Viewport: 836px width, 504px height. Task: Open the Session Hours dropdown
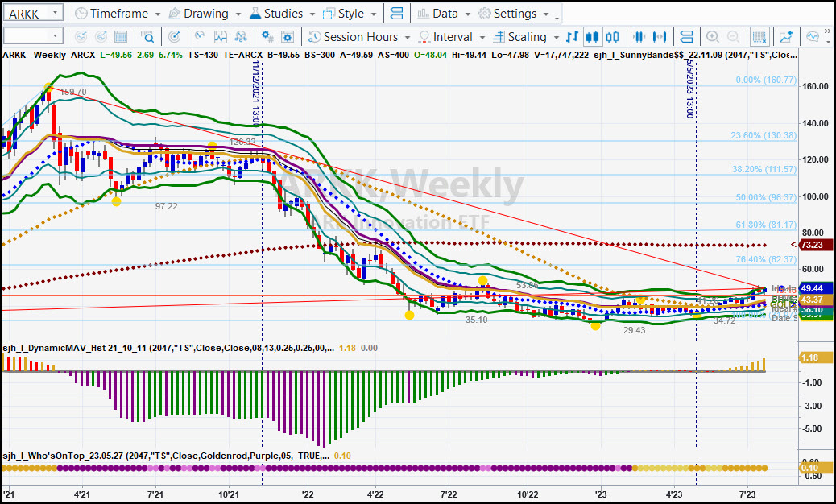(x=359, y=37)
